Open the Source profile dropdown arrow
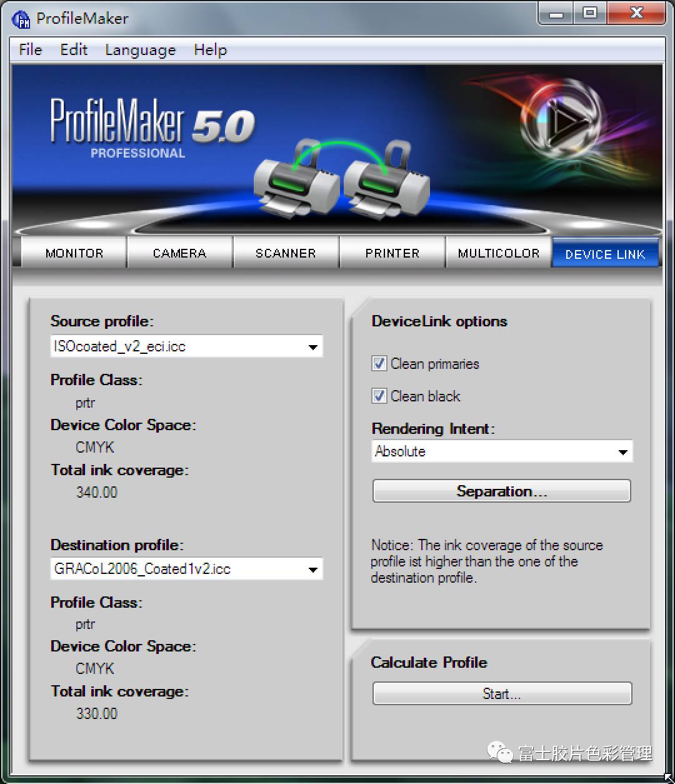Image resolution: width=675 pixels, height=784 pixels. [x=313, y=347]
